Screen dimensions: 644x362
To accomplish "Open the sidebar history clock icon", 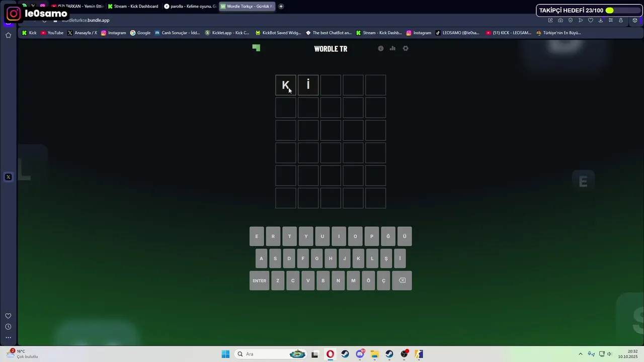I will pyautogui.click(x=8, y=327).
